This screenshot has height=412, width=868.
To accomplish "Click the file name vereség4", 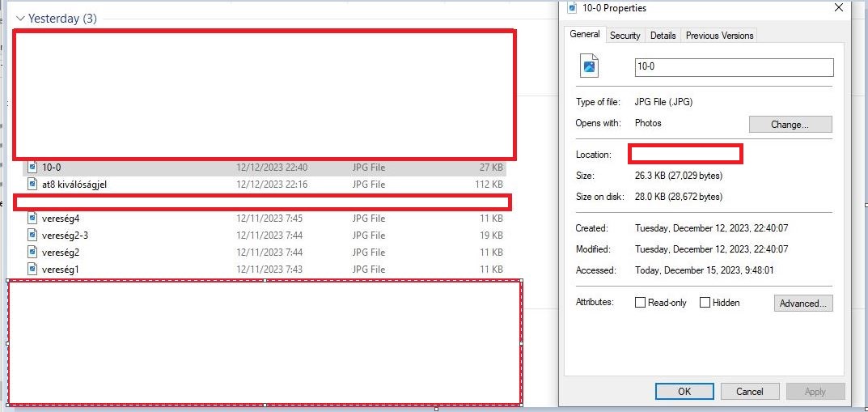I will click(61, 219).
